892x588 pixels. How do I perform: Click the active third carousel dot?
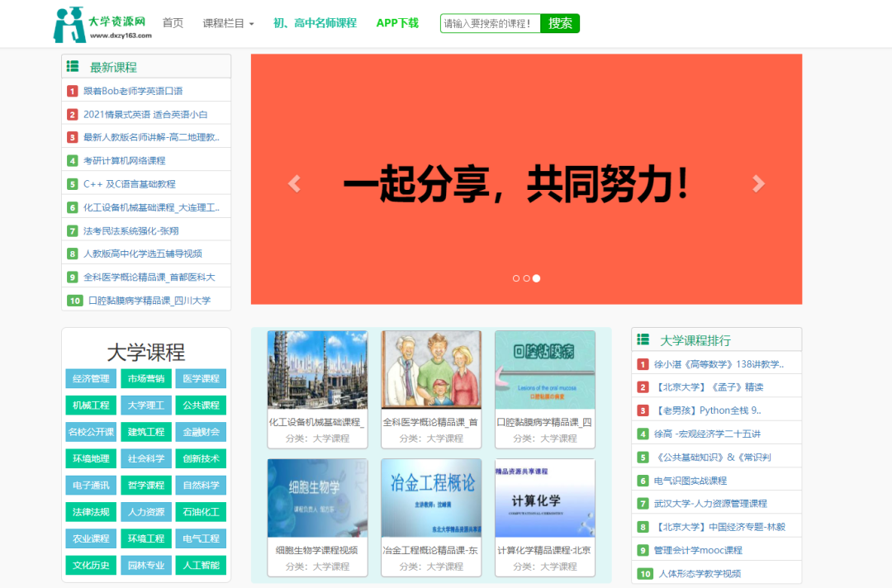[537, 278]
